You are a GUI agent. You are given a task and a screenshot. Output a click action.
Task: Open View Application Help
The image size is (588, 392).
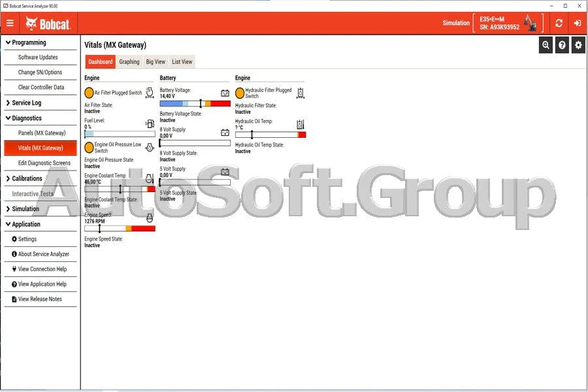(x=41, y=284)
